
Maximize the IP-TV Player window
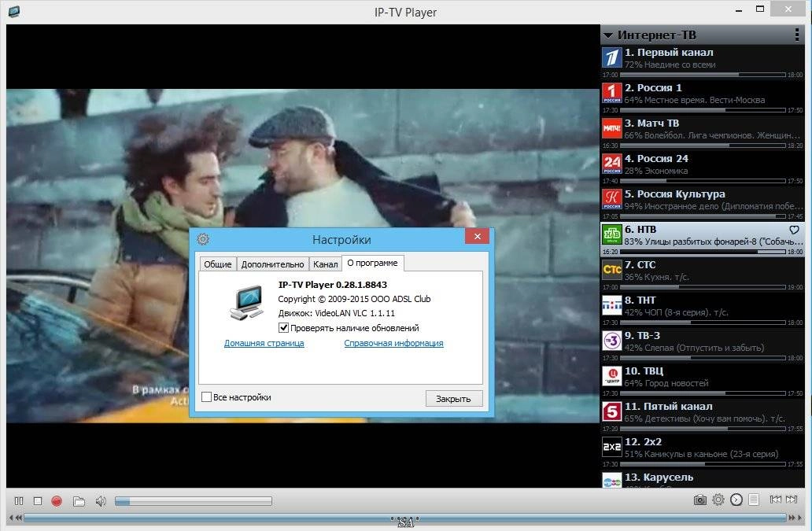(x=760, y=9)
